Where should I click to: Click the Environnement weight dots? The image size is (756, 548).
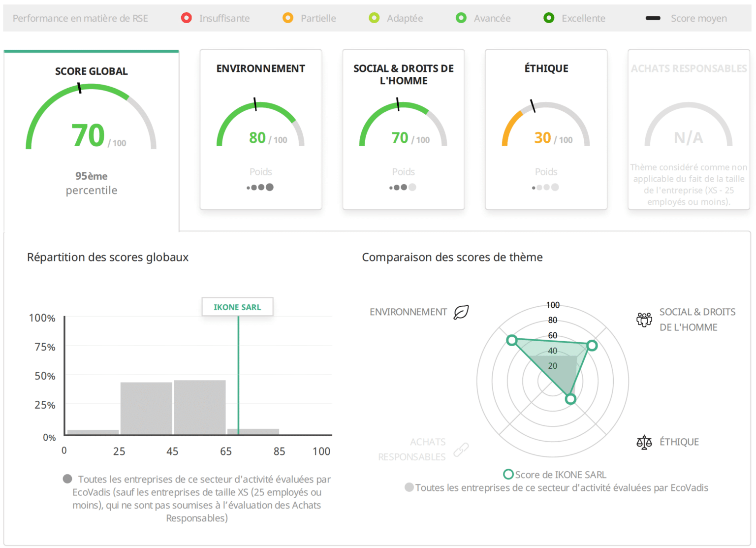(x=260, y=187)
